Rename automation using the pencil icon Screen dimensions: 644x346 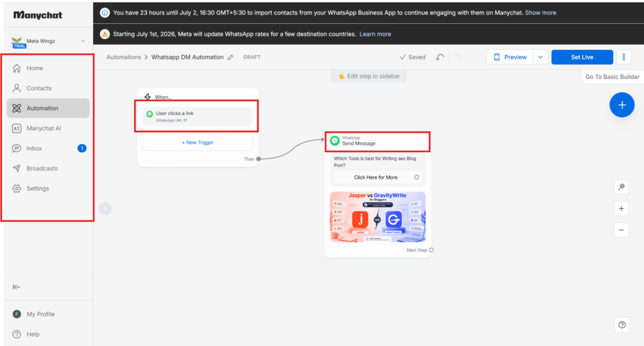[231, 57]
